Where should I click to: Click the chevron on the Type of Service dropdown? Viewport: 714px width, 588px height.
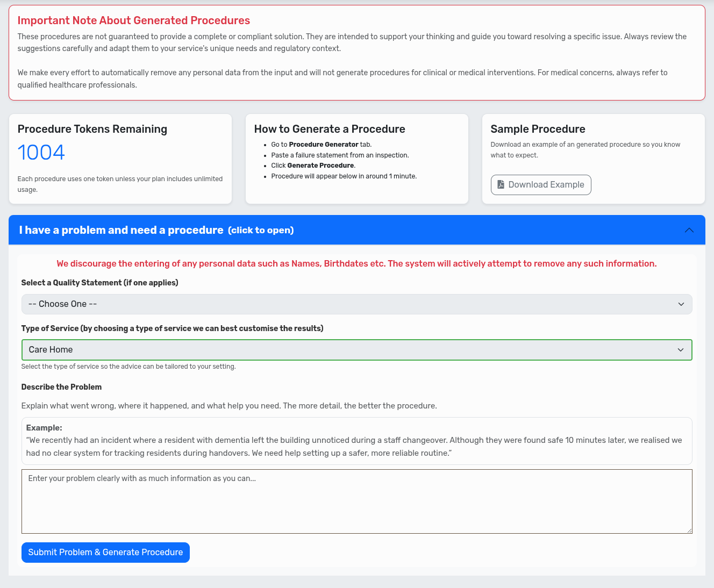681,349
